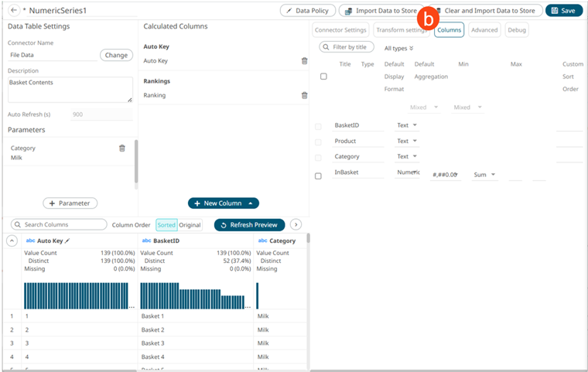Delete the Ranking calculated column

[x=304, y=96]
